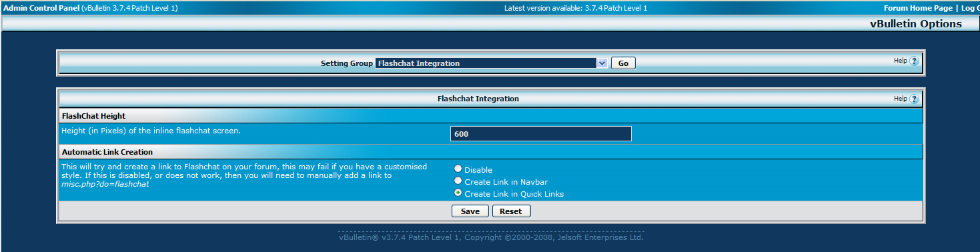This screenshot has width=980, height=252.
Task: Click the Admin Control Panel title text
Action: point(41,8)
